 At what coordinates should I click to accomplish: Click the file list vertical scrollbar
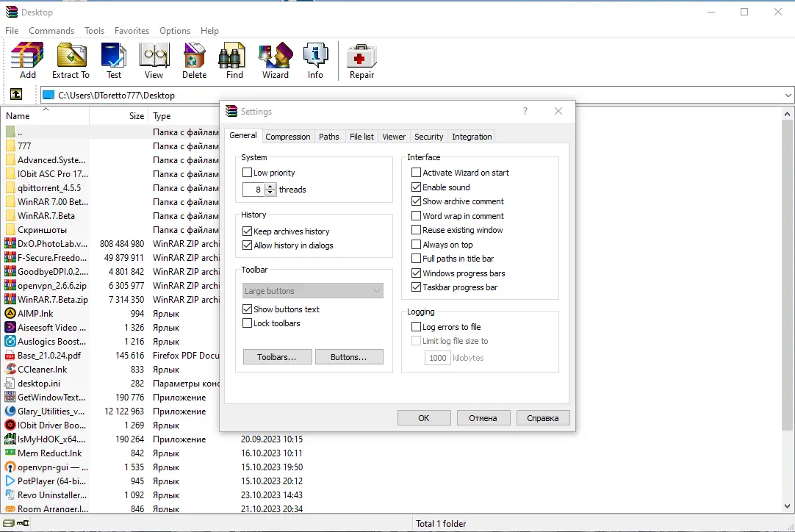tap(787, 309)
